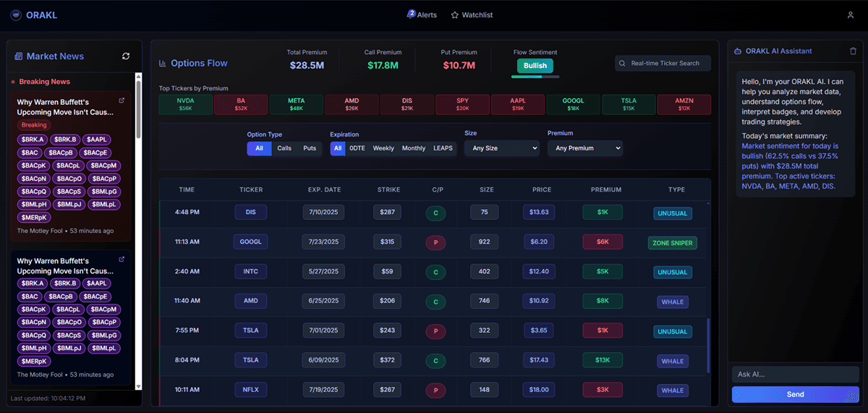Select the C badge in DIS row
This screenshot has width=868, height=413.
[436, 213]
